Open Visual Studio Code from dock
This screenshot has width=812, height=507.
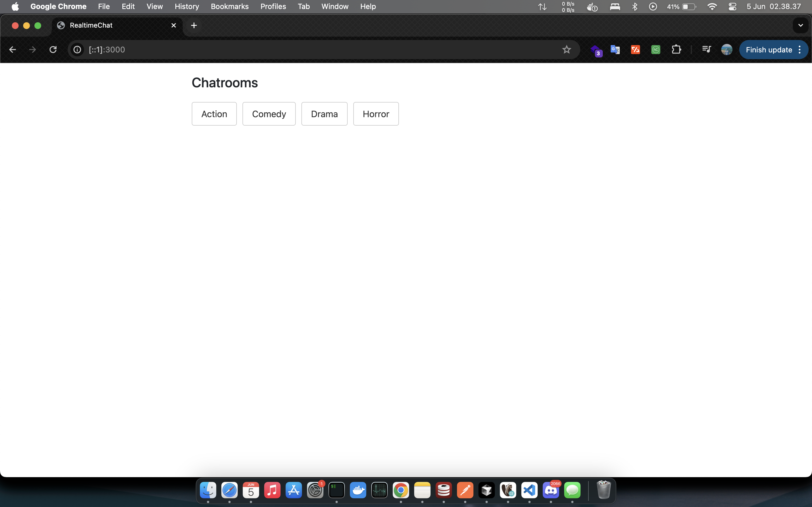click(x=529, y=491)
